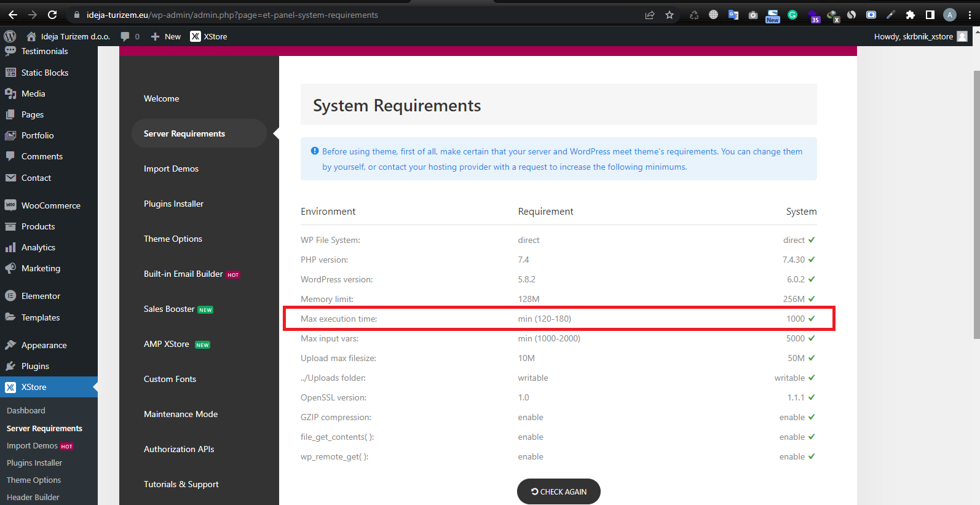Open Dashboard under XStore submenu
This screenshot has height=505, width=980.
click(26, 410)
